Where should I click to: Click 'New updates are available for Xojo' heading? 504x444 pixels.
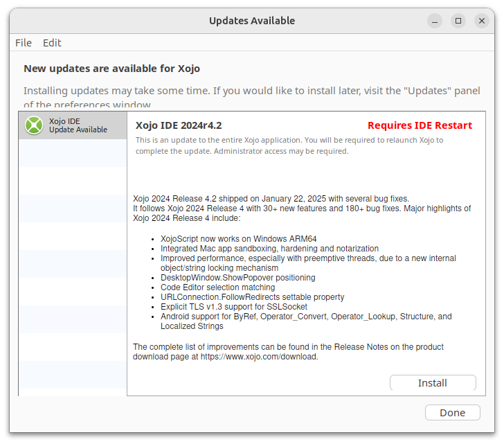[112, 69]
